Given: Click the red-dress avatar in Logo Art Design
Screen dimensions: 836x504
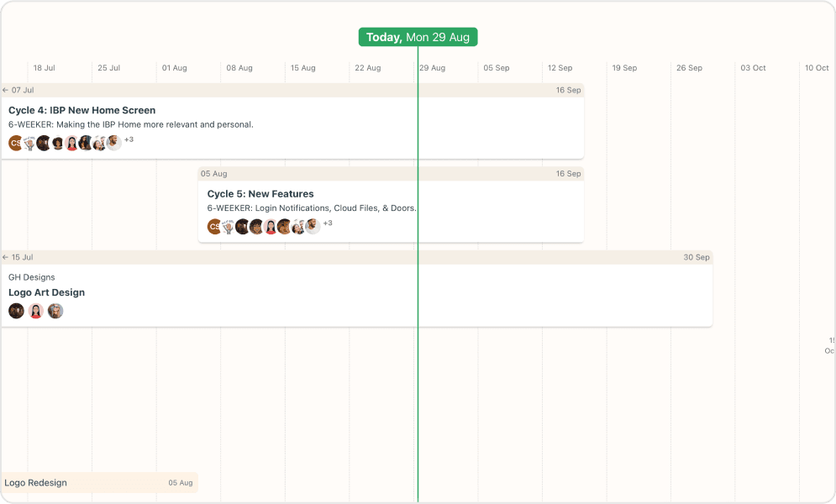Looking at the screenshot, I should (x=36, y=311).
